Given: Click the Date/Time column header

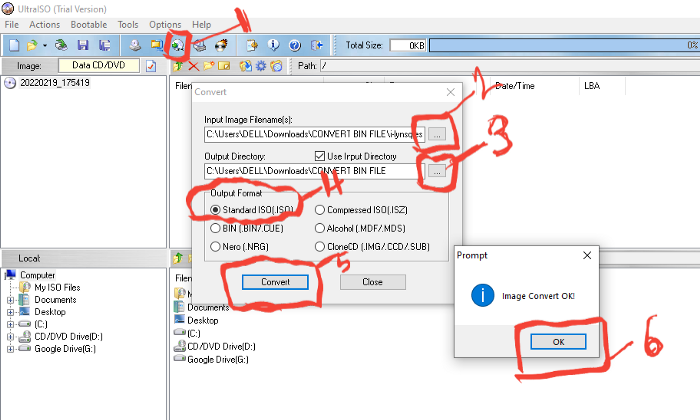Looking at the screenshot, I should pyautogui.click(x=515, y=86).
